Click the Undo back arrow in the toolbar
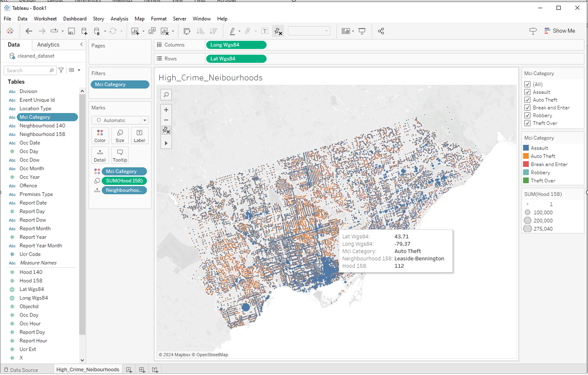Screen dimensions: 588x375 coord(29,31)
